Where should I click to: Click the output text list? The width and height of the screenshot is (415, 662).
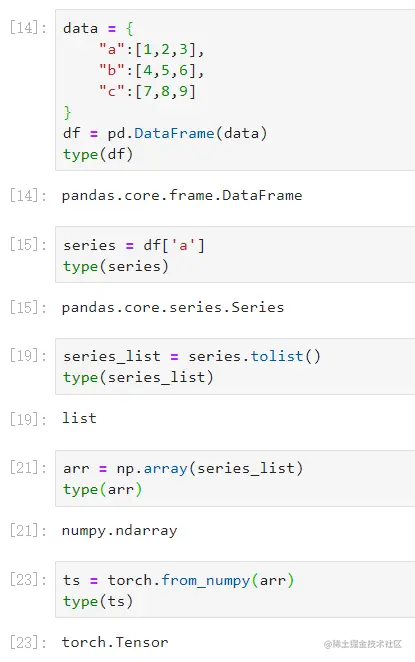(x=79, y=418)
